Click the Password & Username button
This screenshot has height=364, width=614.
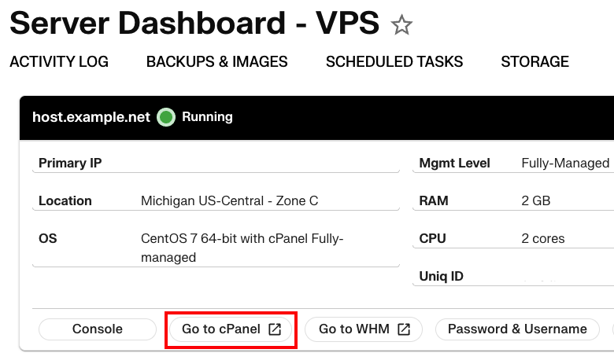517,329
